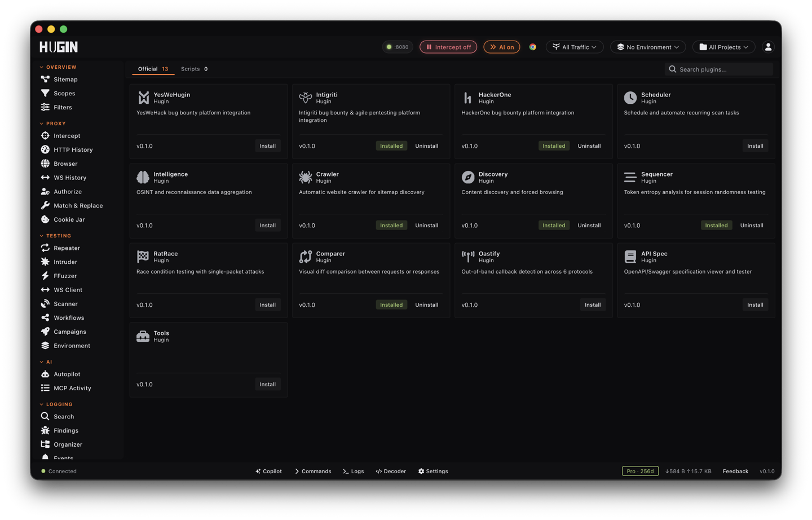Open the Cookie Jar icon
812x520 pixels.
(45, 219)
